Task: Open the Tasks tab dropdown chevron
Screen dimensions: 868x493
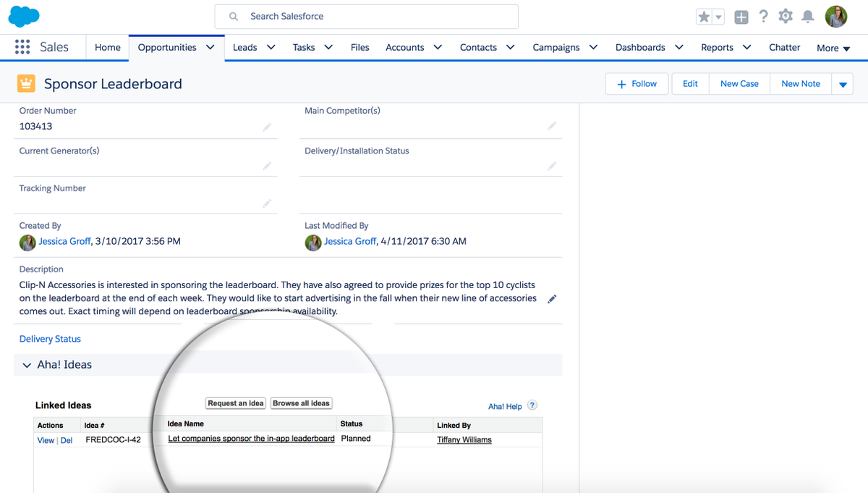Action: (x=328, y=47)
